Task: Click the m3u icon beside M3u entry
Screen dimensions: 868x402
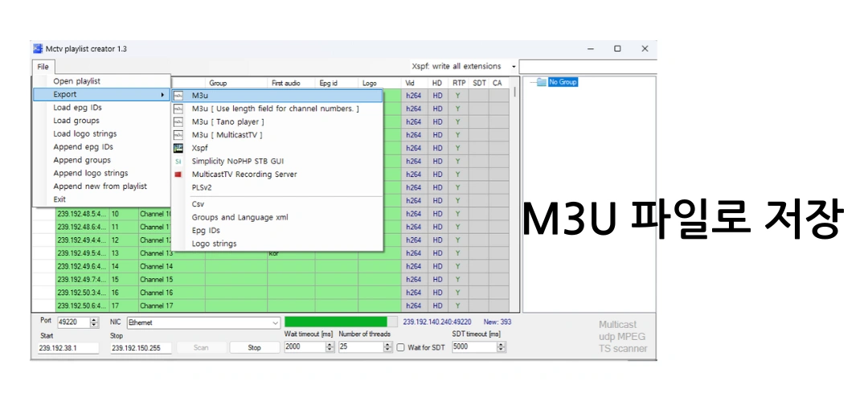Action: (178, 96)
